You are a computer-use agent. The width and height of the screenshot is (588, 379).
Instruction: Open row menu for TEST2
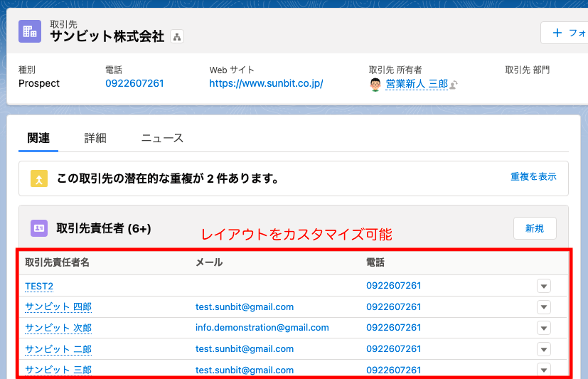[544, 286]
